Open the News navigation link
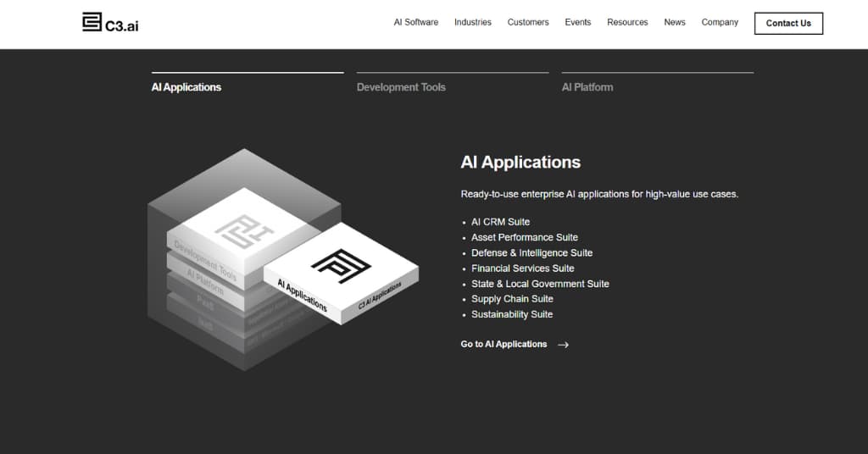This screenshot has width=868, height=454. click(x=675, y=22)
